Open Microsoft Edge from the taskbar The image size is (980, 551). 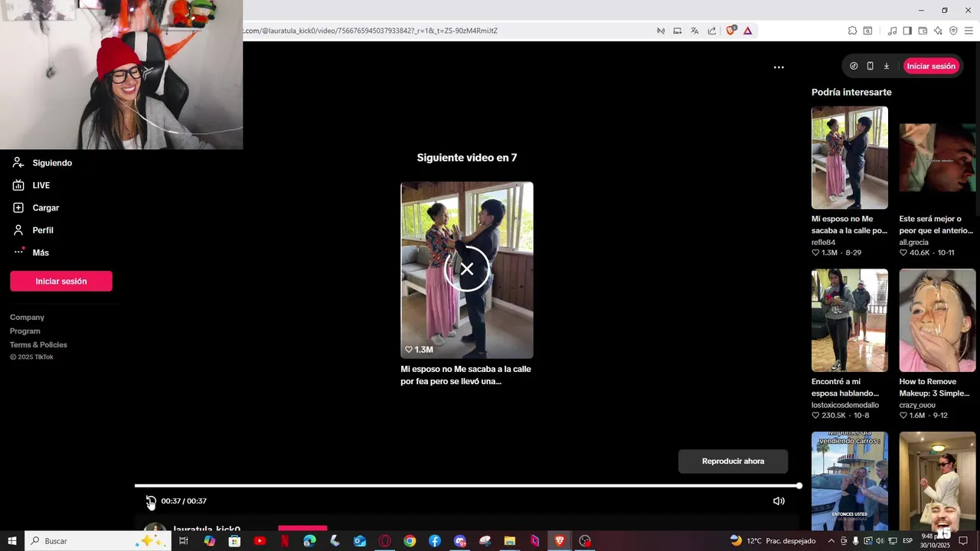click(309, 541)
